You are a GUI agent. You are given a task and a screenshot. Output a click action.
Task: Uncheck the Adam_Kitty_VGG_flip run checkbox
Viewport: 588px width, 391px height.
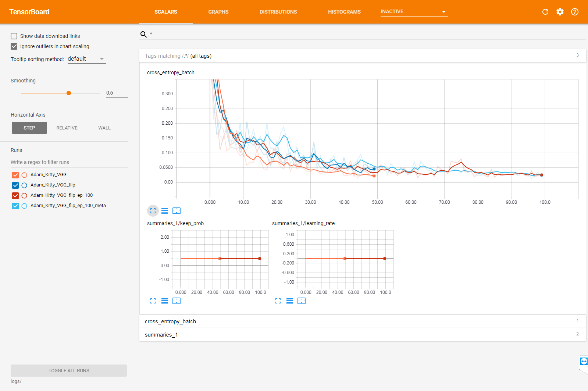[x=15, y=185]
